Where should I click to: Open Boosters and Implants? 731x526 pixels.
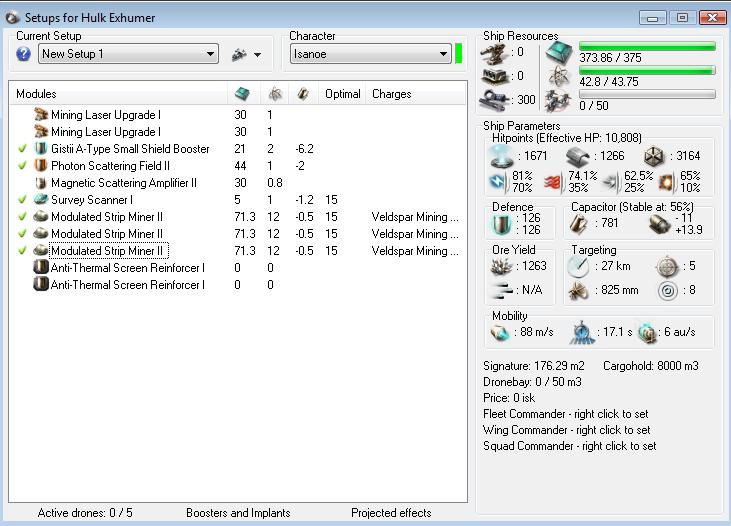pos(238,513)
